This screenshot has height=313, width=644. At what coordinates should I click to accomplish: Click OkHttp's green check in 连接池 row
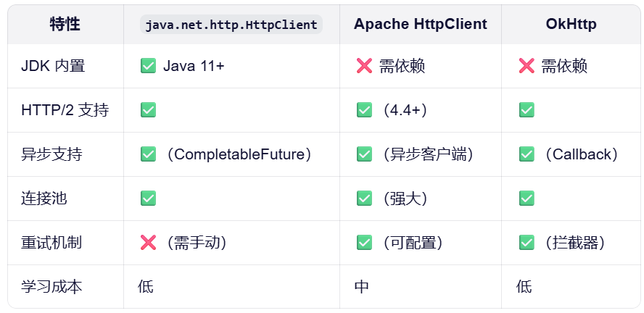point(527,199)
